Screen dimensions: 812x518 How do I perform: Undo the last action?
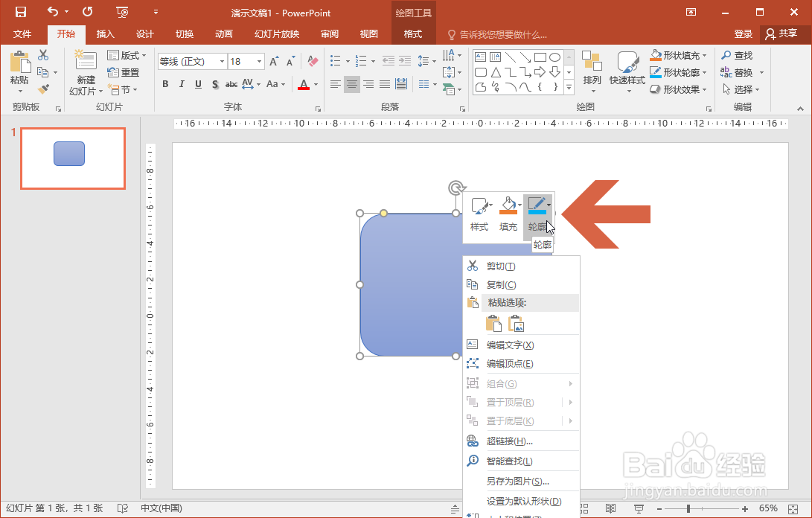pyautogui.click(x=53, y=11)
